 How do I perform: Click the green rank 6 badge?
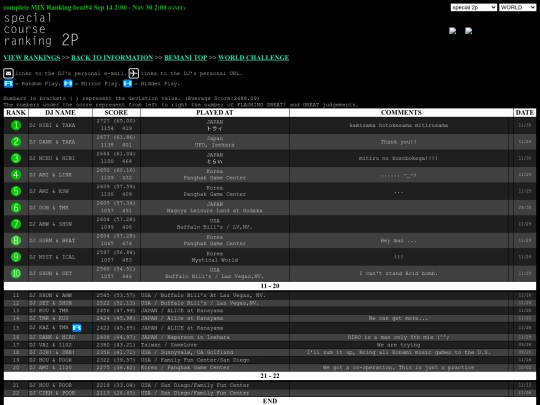[x=16, y=208]
